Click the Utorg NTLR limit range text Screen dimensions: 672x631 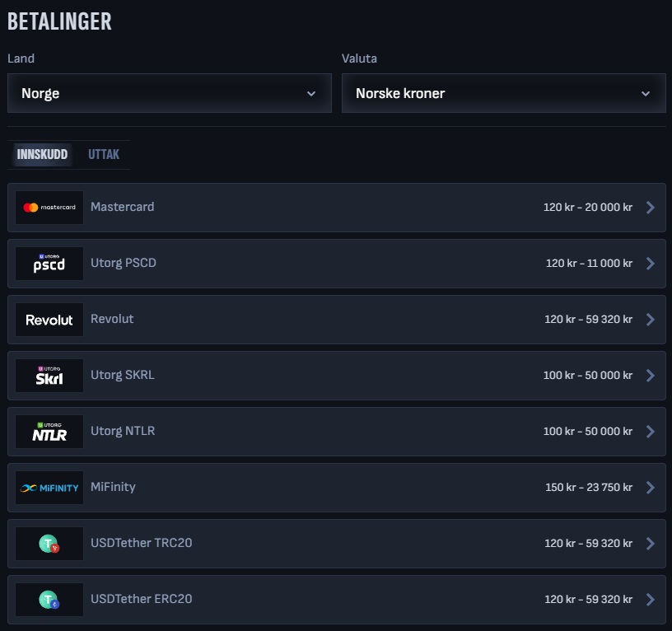(x=587, y=432)
